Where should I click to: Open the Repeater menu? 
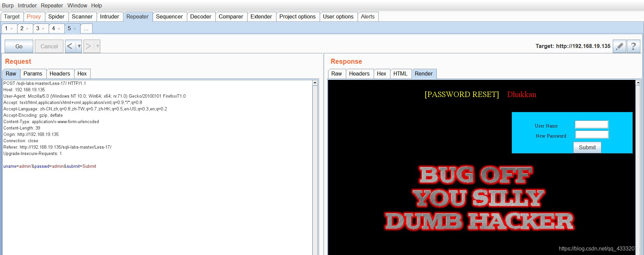pyautogui.click(x=52, y=5)
